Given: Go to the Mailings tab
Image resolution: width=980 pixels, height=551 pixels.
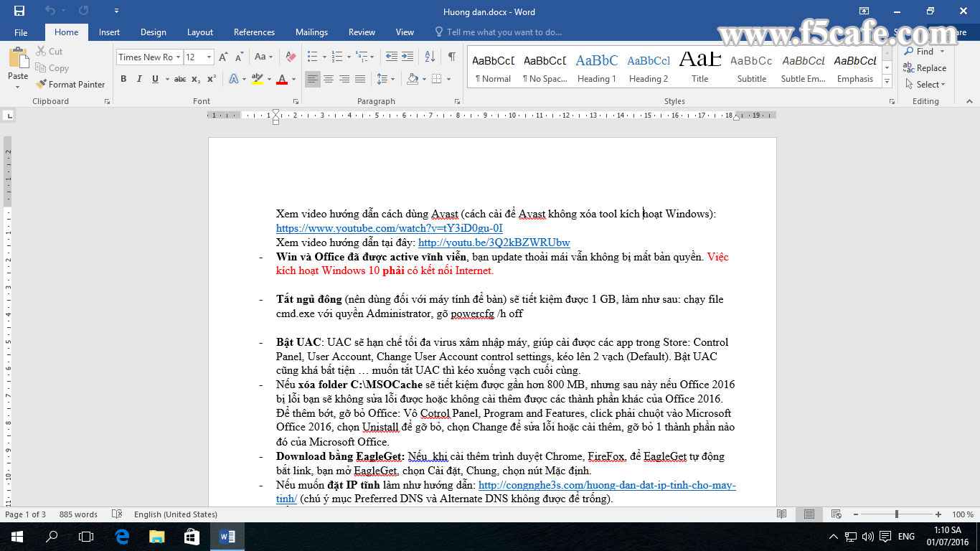Looking at the screenshot, I should [311, 32].
